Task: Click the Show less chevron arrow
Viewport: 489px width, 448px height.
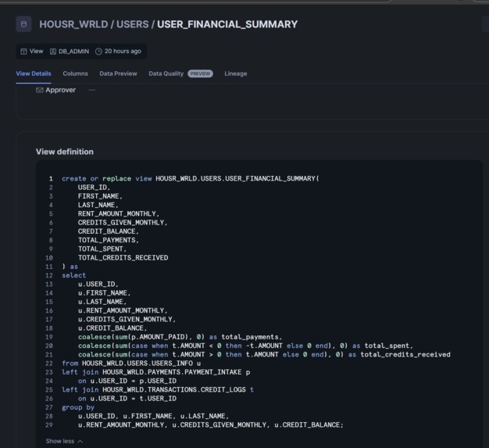Action: pyautogui.click(x=80, y=442)
